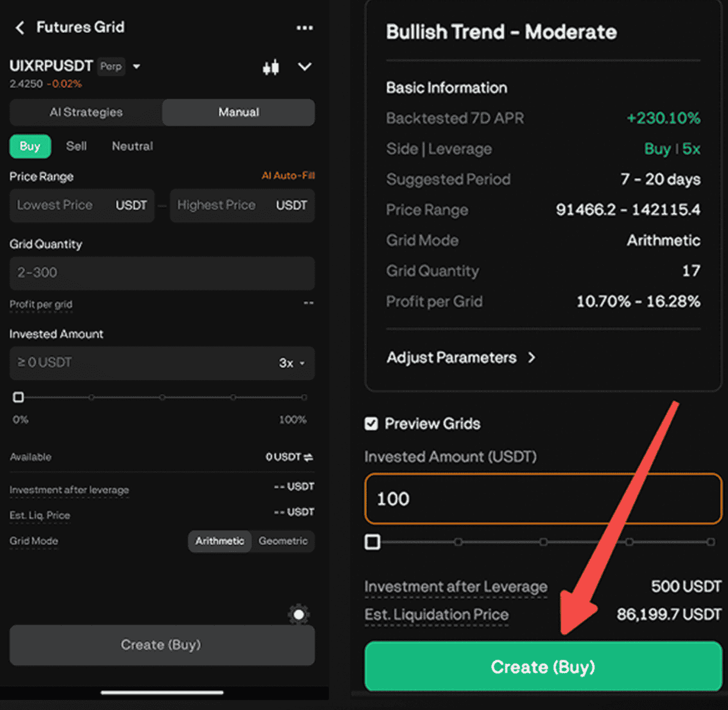
Task: Uncheck the Preview Grids checkbox
Action: [371, 423]
